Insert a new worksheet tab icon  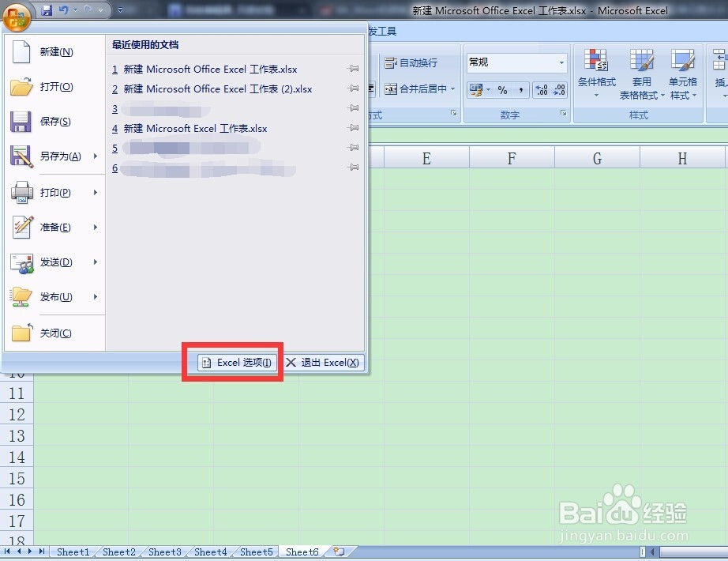tap(340, 552)
